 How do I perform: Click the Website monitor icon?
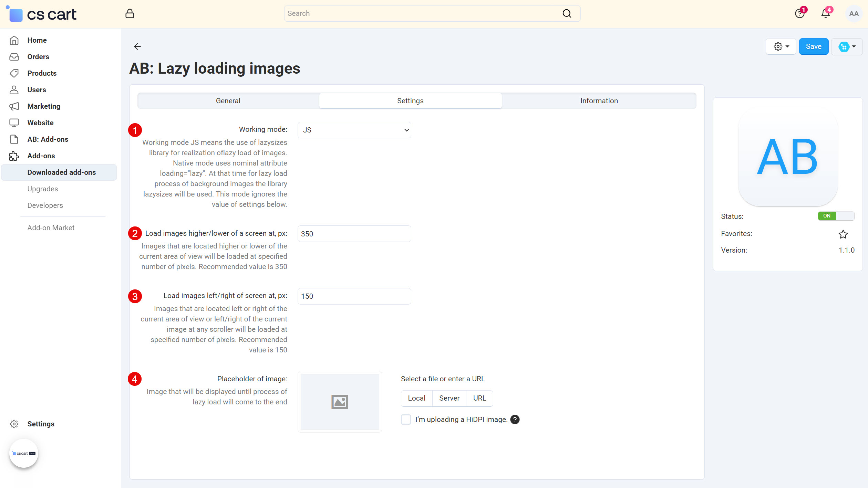pos(14,123)
